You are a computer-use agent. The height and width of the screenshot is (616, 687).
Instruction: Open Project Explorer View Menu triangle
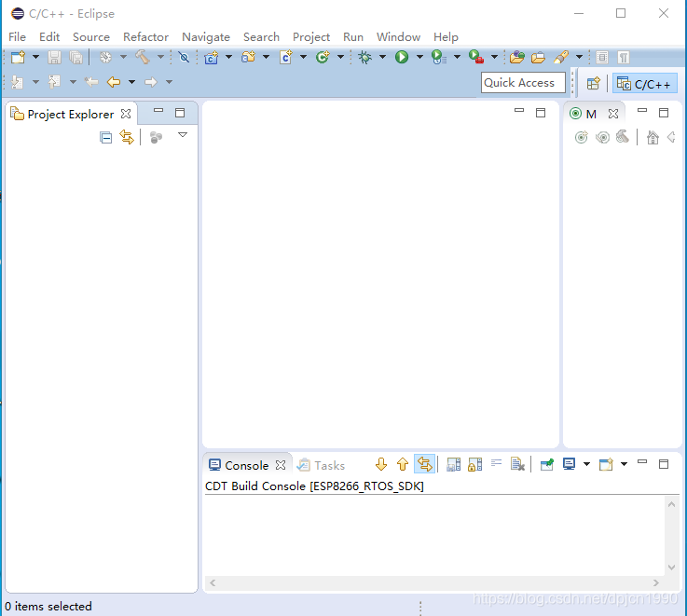(183, 135)
